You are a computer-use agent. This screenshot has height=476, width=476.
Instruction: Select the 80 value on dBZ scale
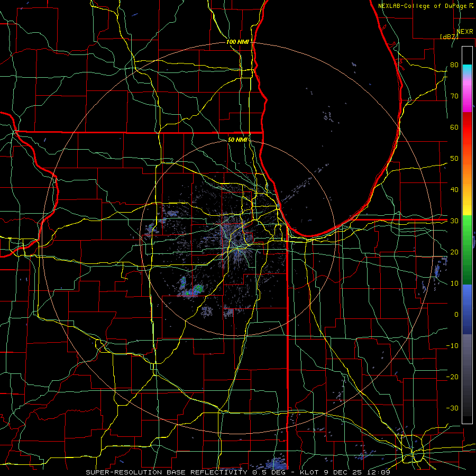click(454, 65)
